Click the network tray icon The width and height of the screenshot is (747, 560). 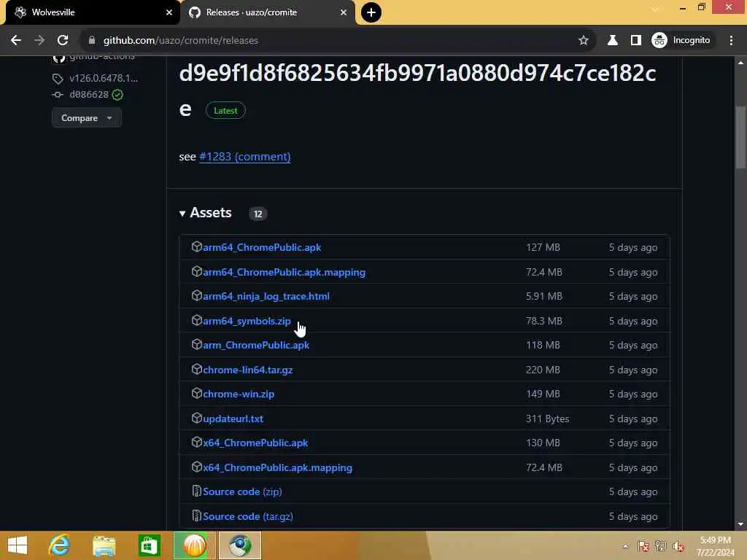coord(661,546)
